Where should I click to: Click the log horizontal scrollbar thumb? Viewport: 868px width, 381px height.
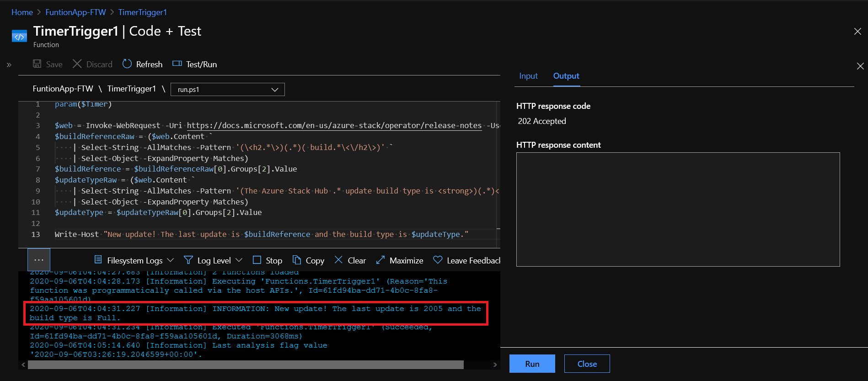click(246, 365)
